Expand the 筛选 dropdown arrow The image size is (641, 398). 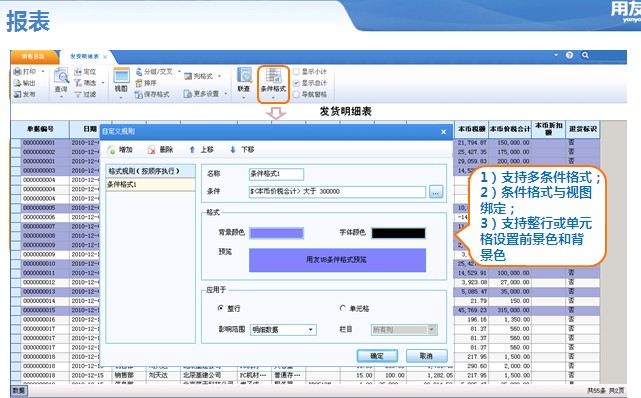(x=103, y=83)
